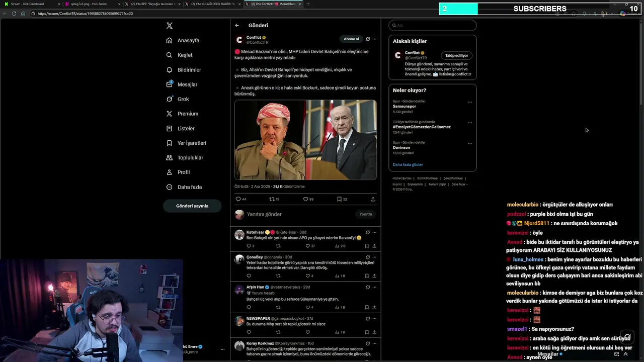
Task: Open the Barzani and Bahçeli image
Action: point(305,140)
